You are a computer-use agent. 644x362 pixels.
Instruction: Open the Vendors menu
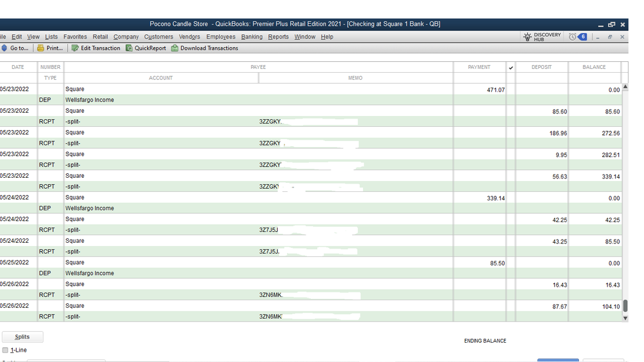190,37
